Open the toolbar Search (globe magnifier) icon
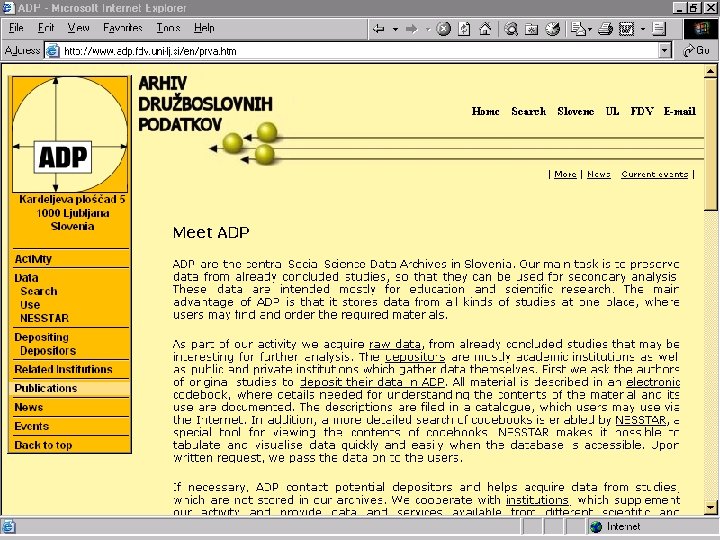The height and width of the screenshot is (540, 720). point(511,28)
